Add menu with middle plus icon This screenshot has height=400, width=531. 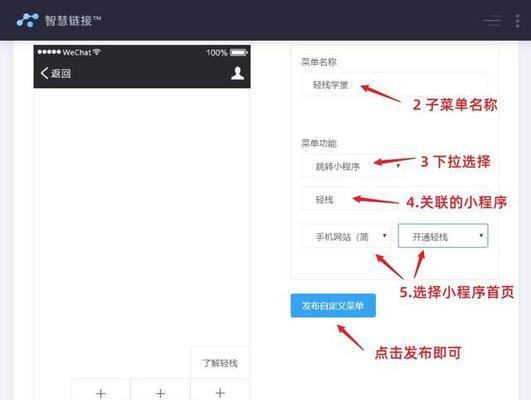(x=160, y=393)
